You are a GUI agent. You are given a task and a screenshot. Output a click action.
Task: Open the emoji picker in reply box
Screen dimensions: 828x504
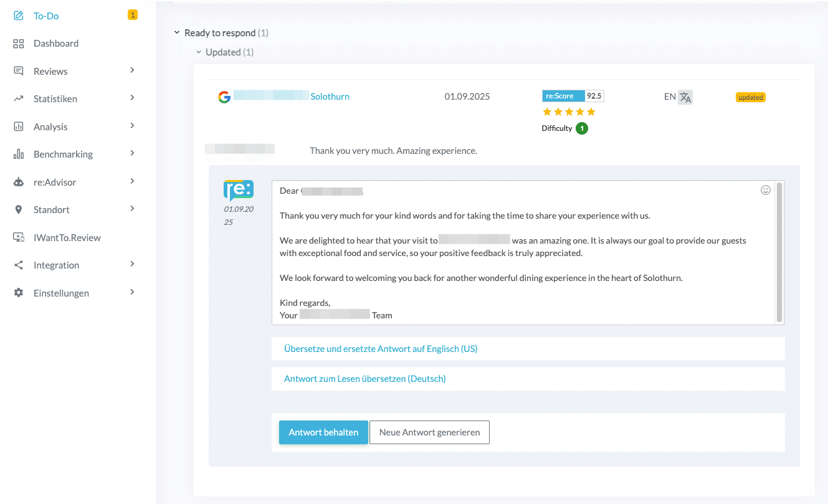[x=766, y=190]
